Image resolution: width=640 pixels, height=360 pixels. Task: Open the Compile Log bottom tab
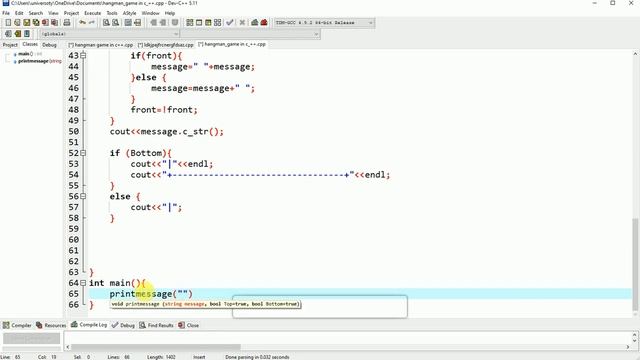89,325
